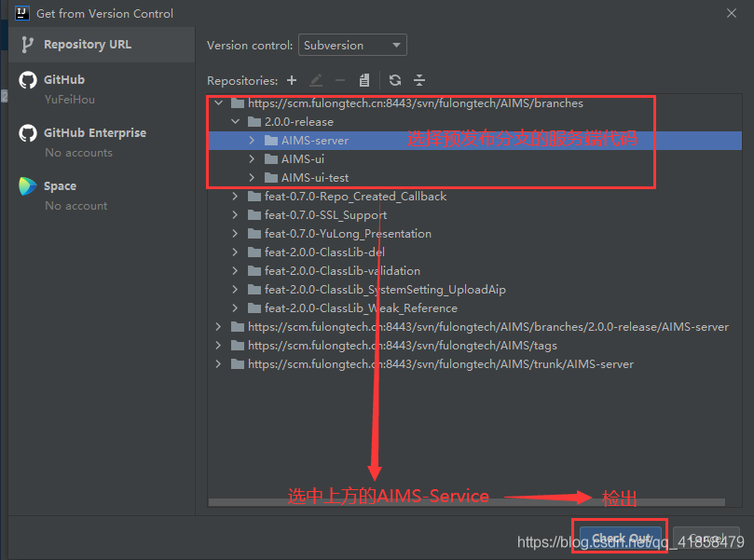Expand the AIMS-ui-test folder
Viewport: 754px width, 560px height.
point(252,177)
